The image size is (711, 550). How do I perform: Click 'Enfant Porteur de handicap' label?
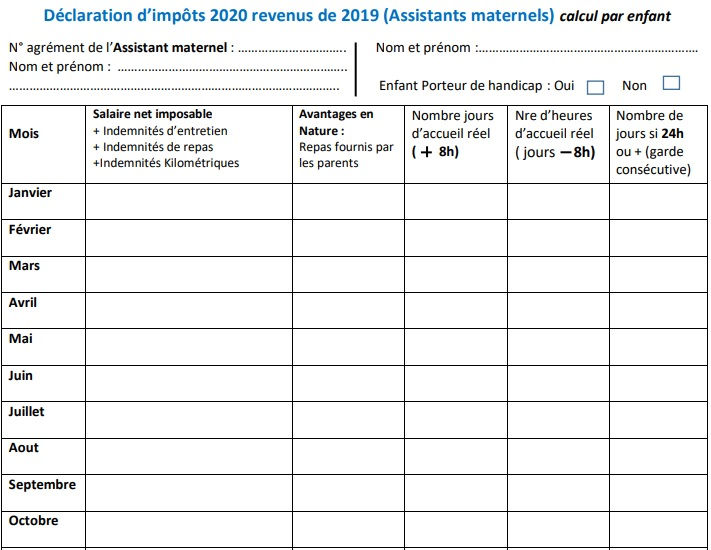pos(460,86)
